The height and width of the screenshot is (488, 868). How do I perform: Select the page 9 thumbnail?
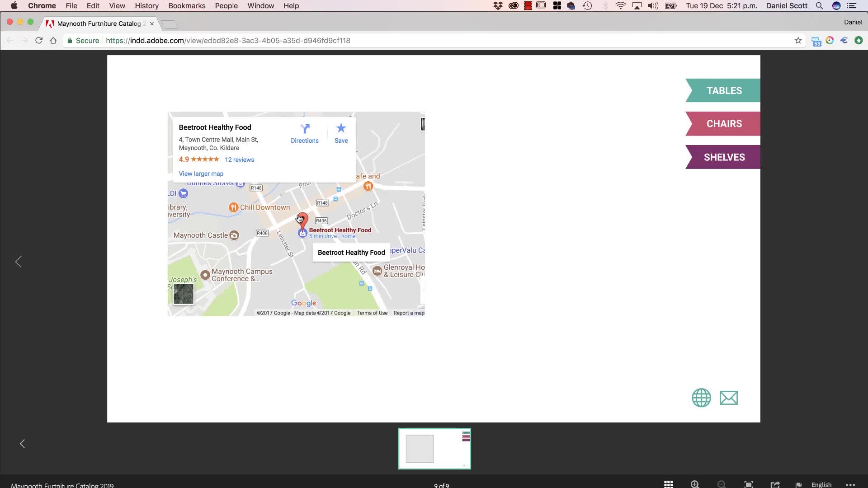point(434,449)
